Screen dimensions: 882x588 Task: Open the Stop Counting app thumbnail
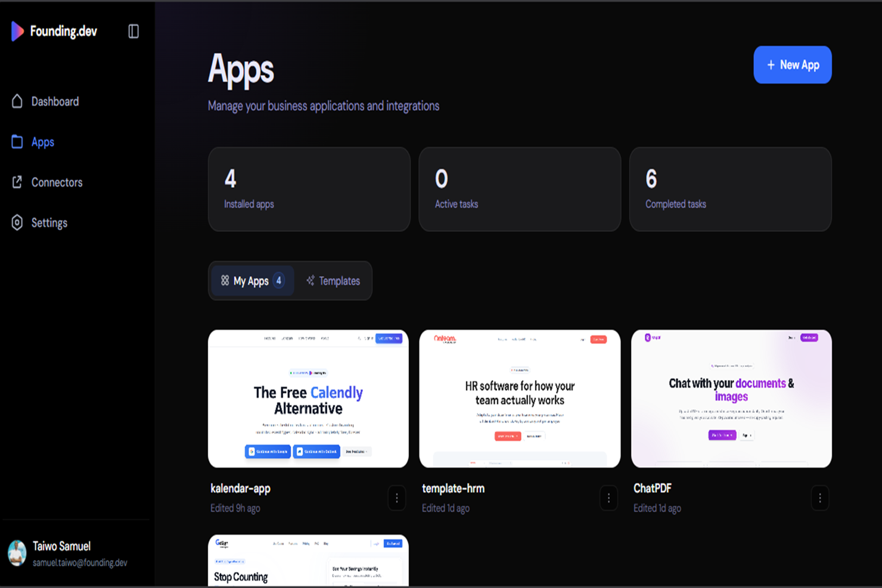coord(308,561)
